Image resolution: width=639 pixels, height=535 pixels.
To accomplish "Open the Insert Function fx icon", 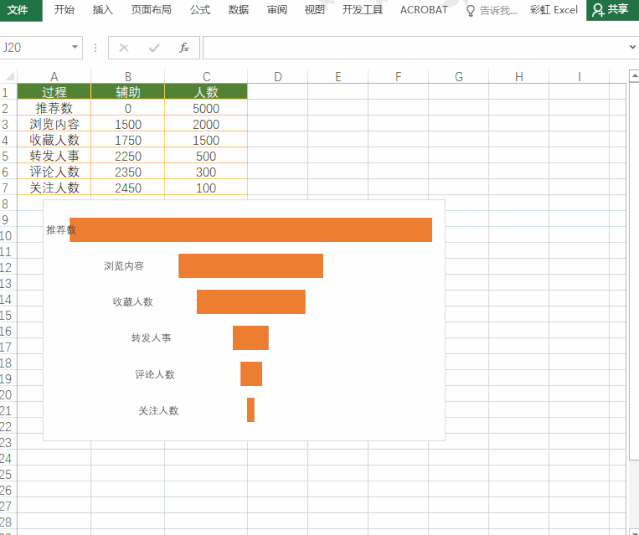I will [x=184, y=48].
